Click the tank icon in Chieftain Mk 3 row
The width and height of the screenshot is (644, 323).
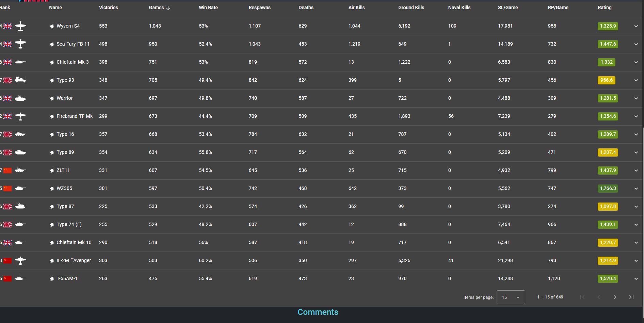20,62
